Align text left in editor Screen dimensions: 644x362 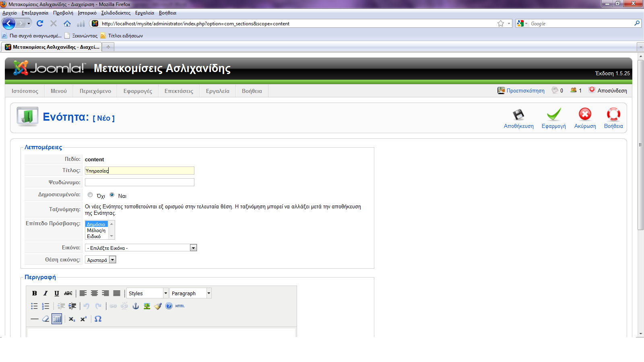click(x=83, y=293)
